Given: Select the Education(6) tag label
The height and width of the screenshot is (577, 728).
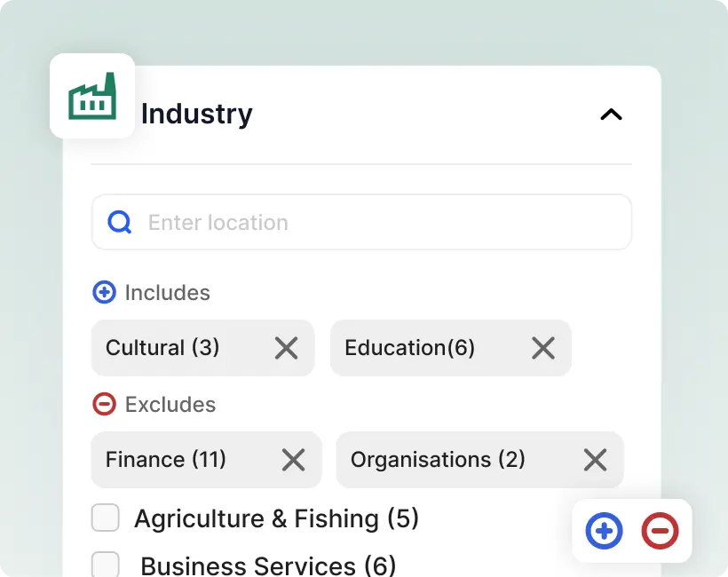Looking at the screenshot, I should click(x=410, y=348).
